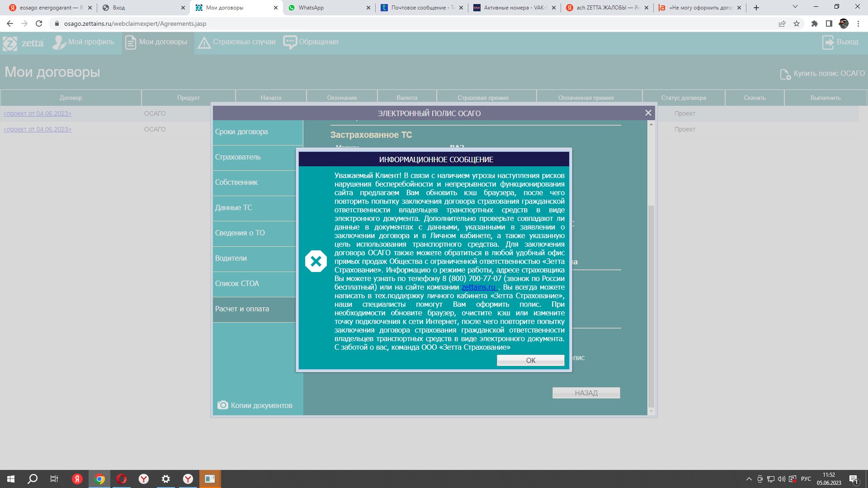Open Task View on taskbar
Screen dimensions: 868x488
pos(54,479)
